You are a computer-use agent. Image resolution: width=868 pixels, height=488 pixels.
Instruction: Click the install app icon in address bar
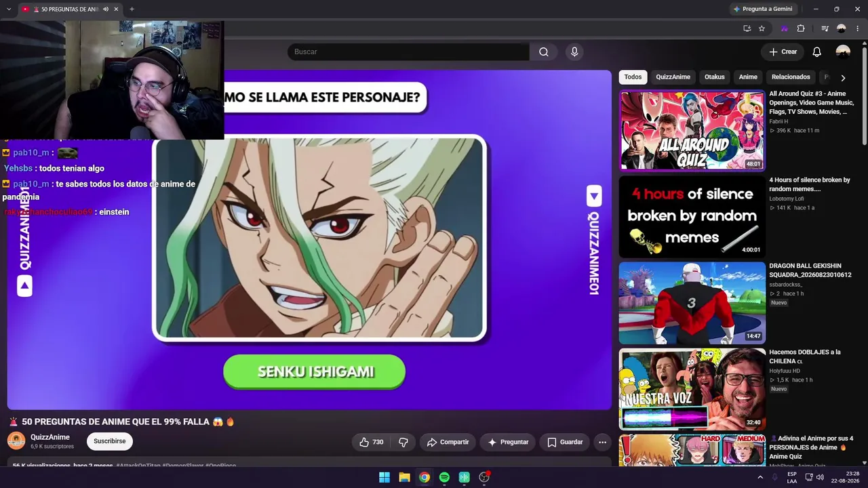747,28
